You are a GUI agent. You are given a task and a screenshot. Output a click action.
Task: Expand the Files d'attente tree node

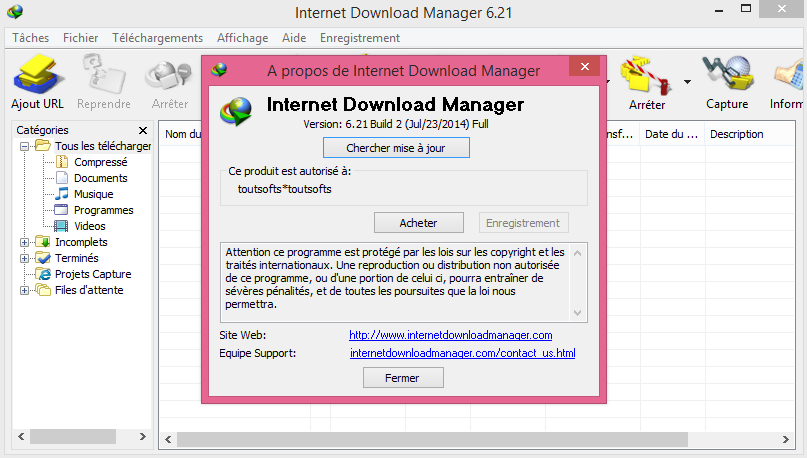24,291
